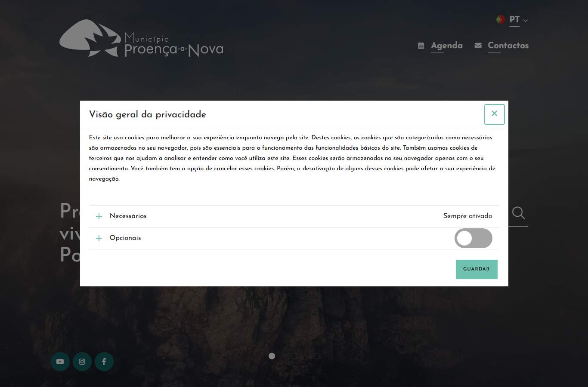Select the second carousel slide dot

(294, 356)
